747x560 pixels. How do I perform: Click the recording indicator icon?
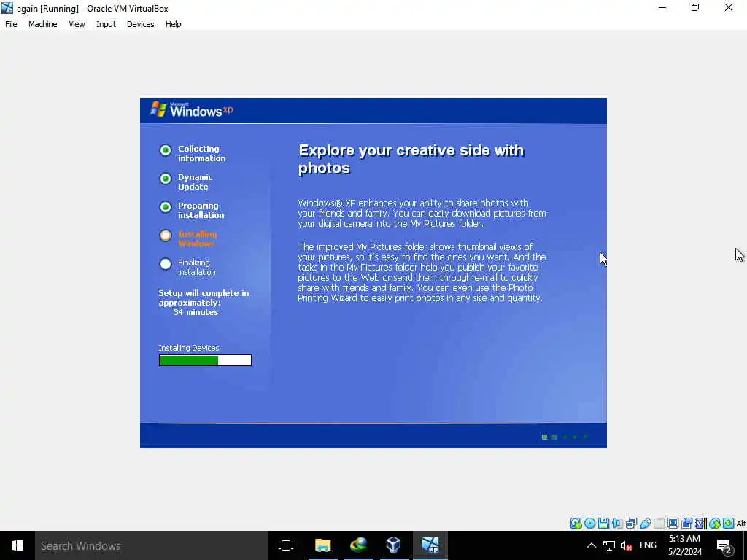[x=686, y=524]
